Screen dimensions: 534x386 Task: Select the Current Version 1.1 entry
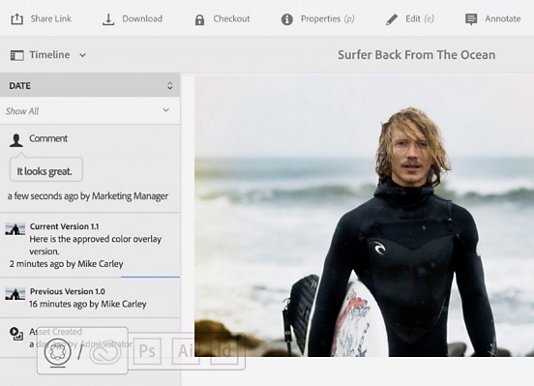90,245
